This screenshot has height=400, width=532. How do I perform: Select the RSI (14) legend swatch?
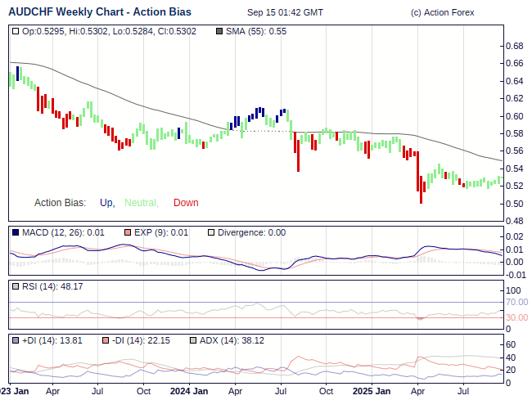(x=16, y=286)
